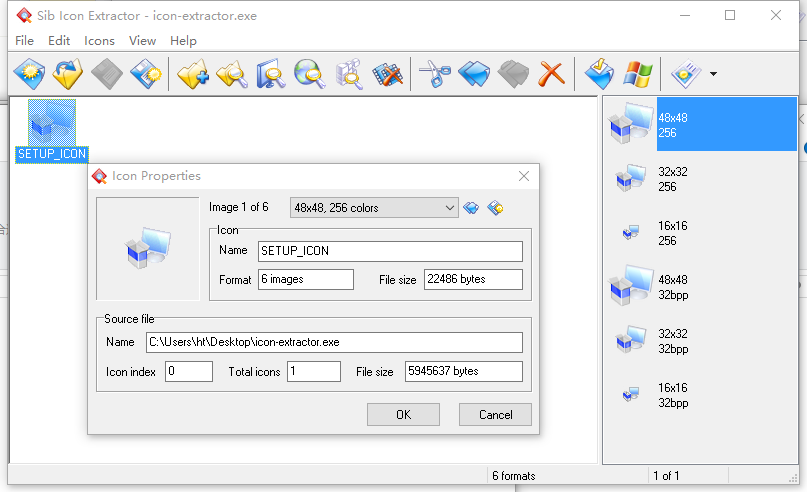
Task: Click the greyed-out save disk icon
Action: click(x=107, y=74)
